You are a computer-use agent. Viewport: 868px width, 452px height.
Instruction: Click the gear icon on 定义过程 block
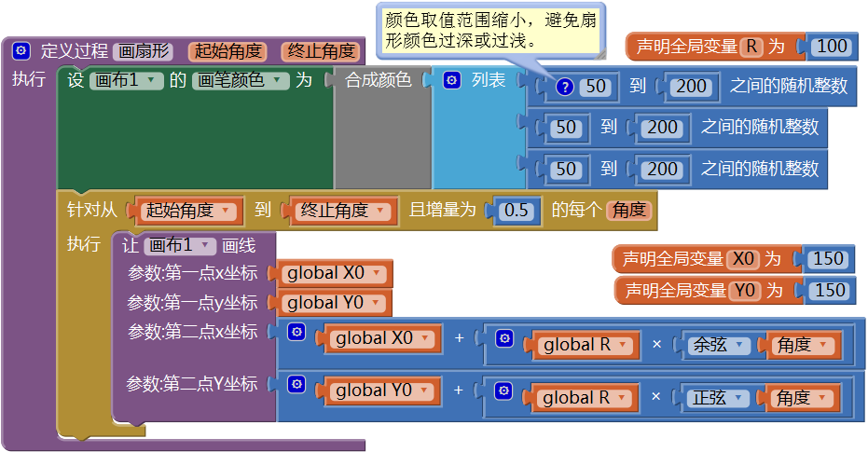coord(21,51)
